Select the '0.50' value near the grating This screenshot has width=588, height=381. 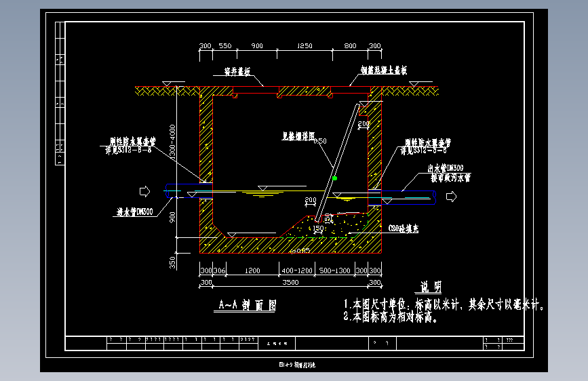(x=320, y=141)
